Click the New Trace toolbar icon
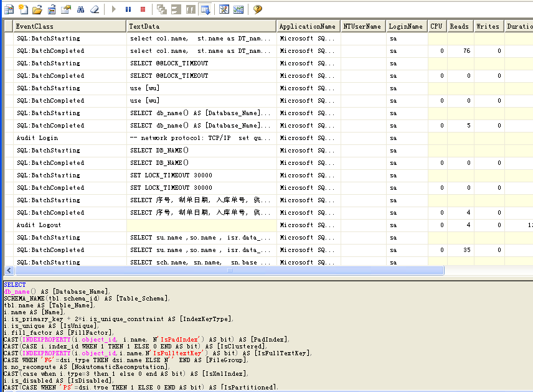Screen dimensions: 533x392 (x=9, y=9)
